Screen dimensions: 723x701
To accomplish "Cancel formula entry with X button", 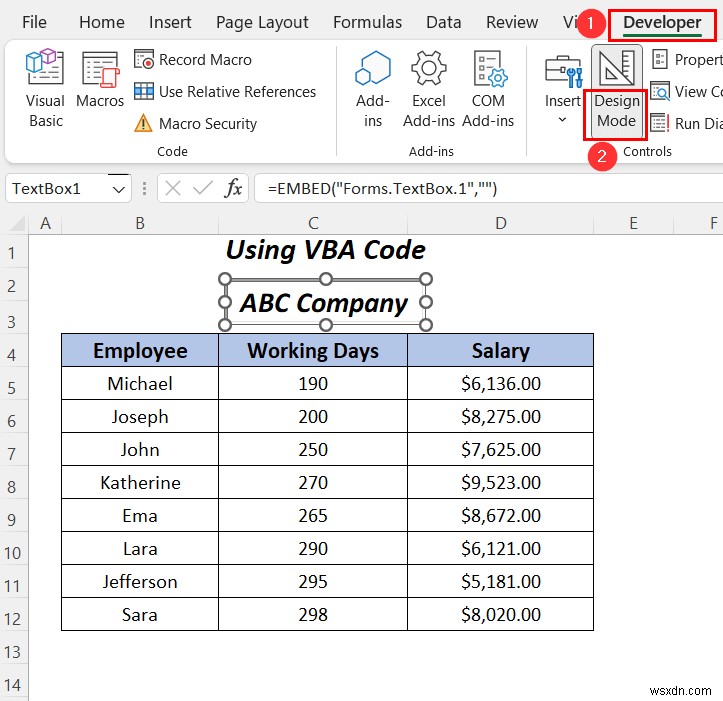I will click(172, 189).
